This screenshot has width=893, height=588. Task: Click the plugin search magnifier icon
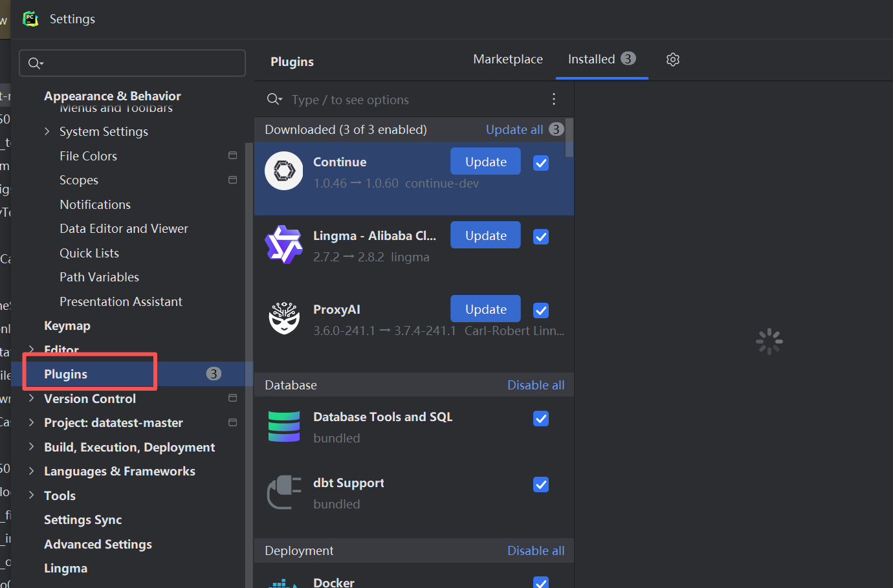274,99
